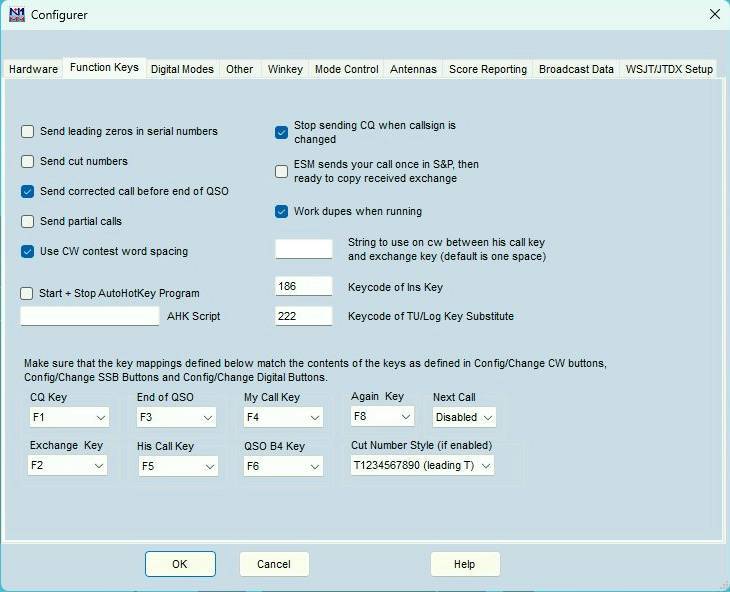Confirm settings with the OK button

[180, 564]
